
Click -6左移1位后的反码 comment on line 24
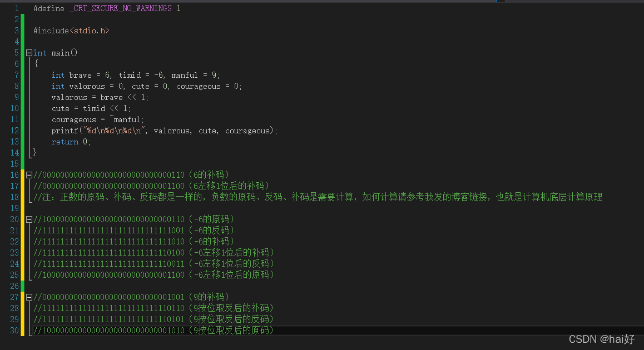(232, 263)
